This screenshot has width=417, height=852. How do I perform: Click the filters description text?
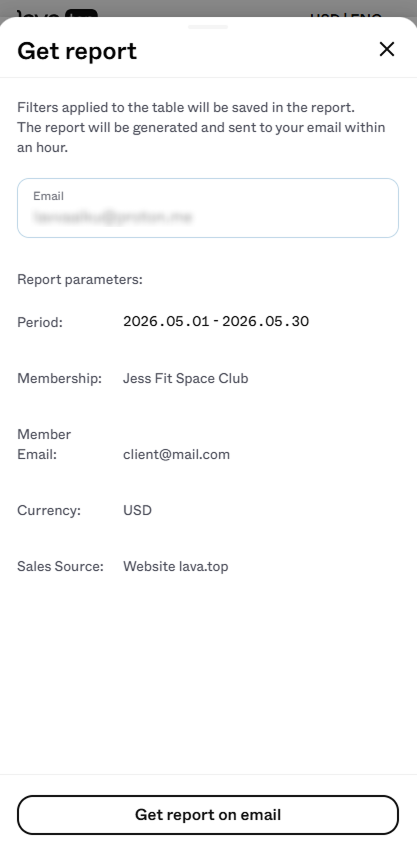click(201, 127)
